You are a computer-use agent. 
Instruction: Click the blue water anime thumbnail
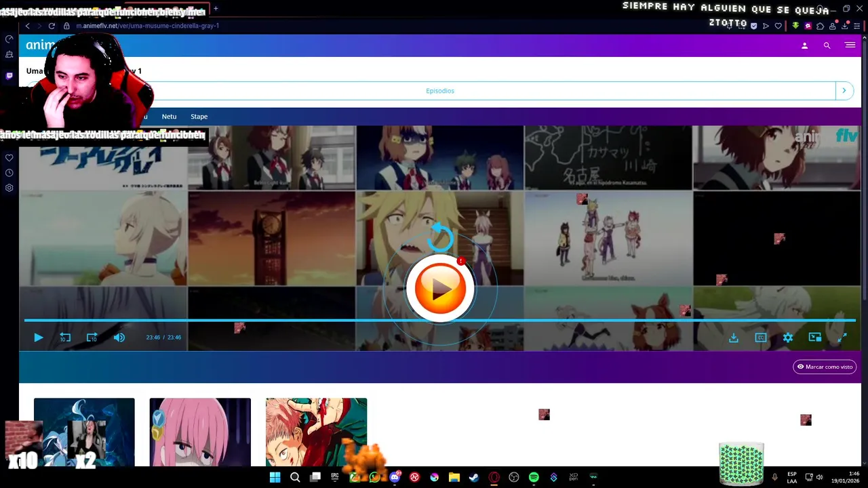pos(84,432)
